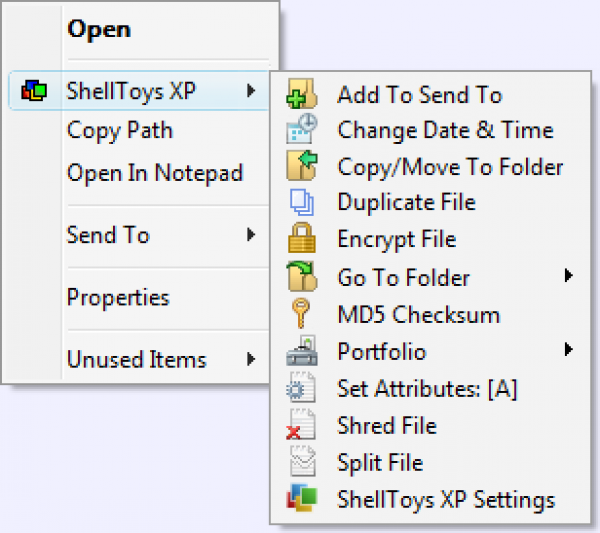Expand the Unused Items submenu arrow
The width and height of the screenshot is (600, 533).
(x=249, y=359)
